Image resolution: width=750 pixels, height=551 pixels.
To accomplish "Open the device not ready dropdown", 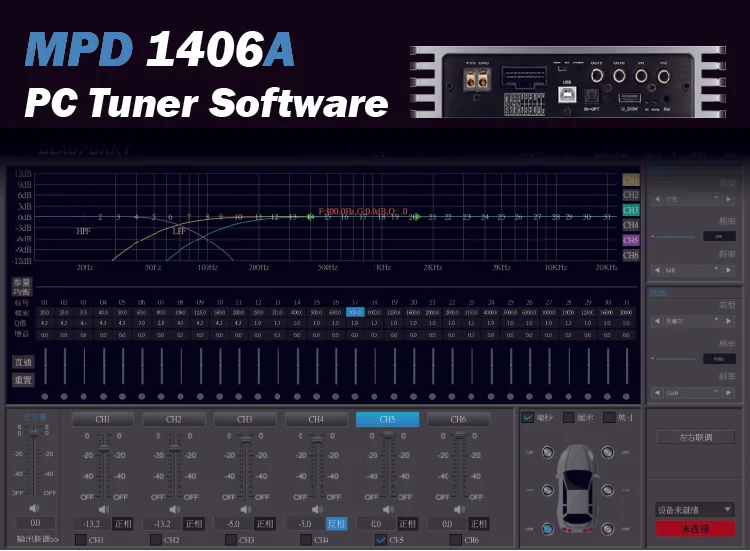I will [695, 510].
